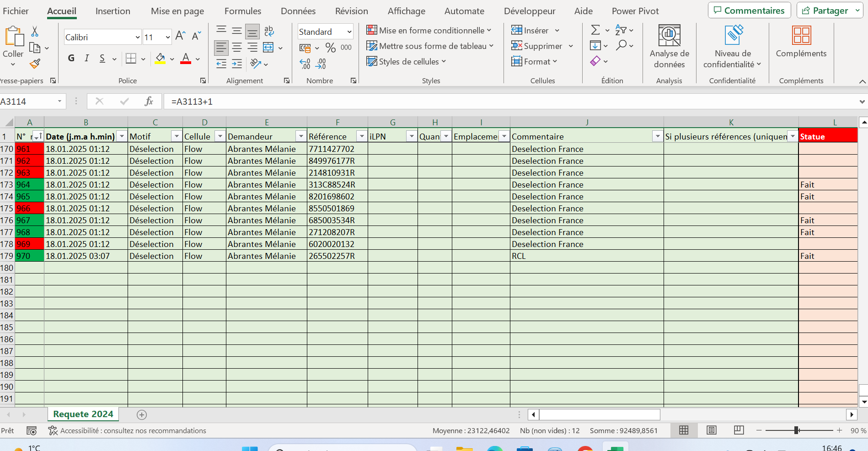Click the Cut scissors icon
This screenshot has width=868, height=451.
[x=35, y=32]
